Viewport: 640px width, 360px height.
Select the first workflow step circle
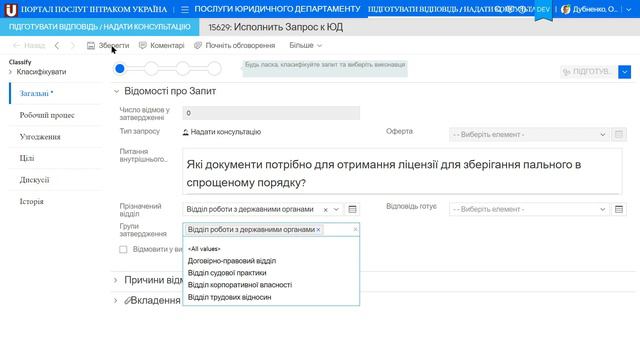[120, 69]
